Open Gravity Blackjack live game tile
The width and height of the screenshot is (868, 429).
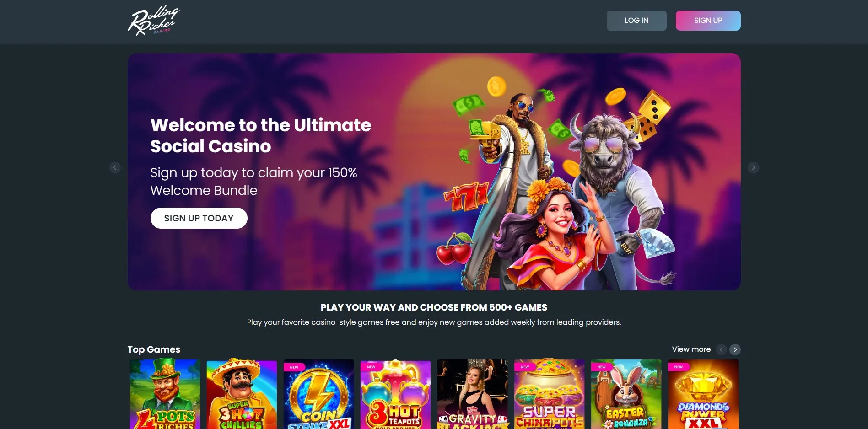click(x=472, y=394)
